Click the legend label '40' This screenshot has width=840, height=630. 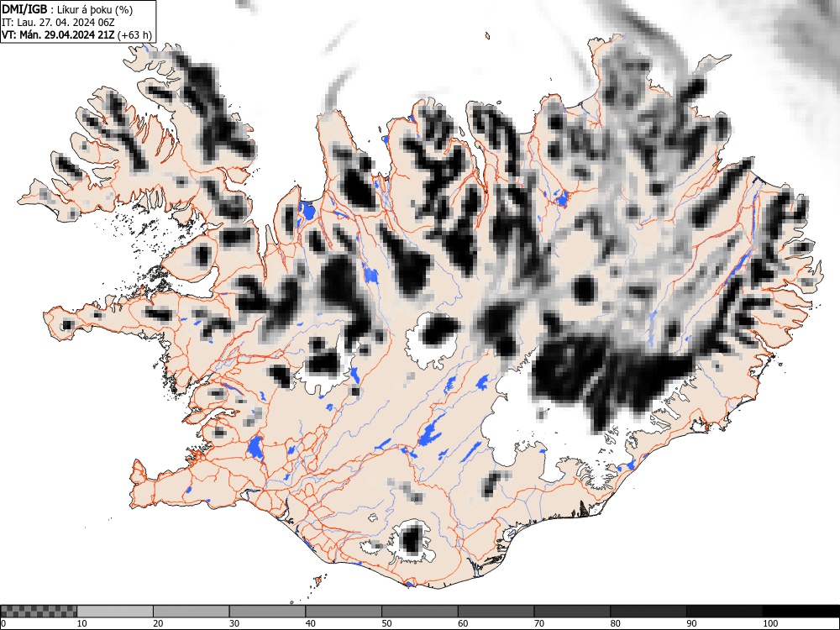(x=310, y=623)
